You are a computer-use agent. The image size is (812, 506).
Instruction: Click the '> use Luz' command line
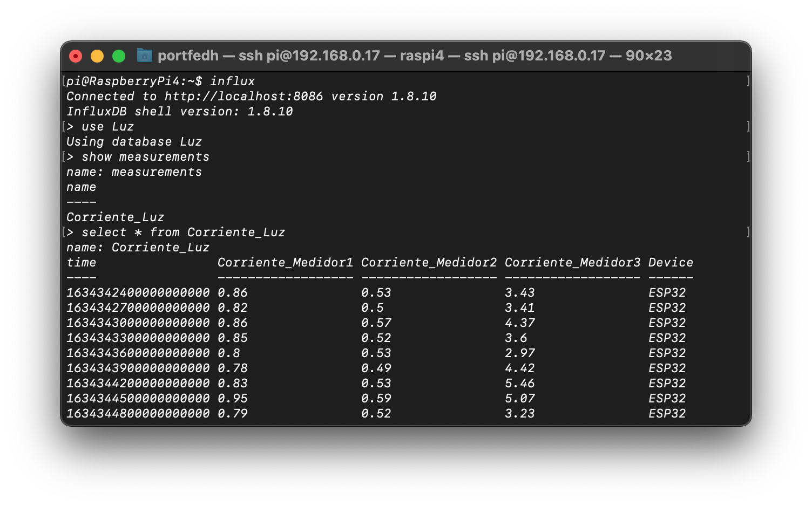tap(100, 126)
